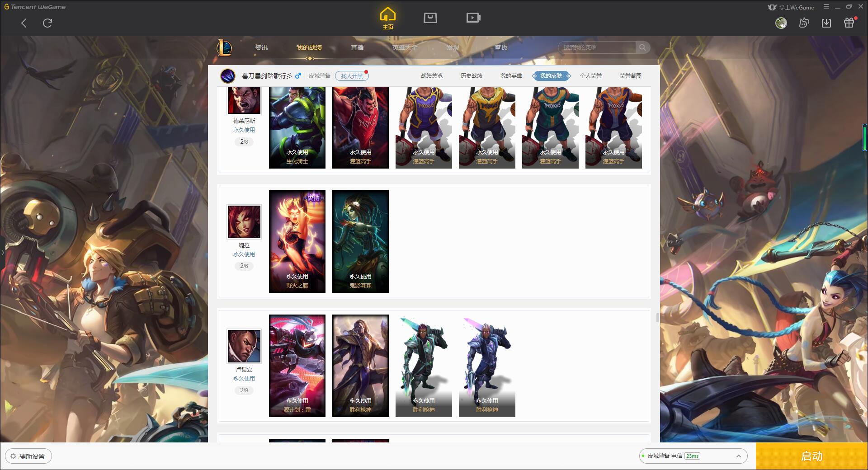Go back with the left arrow icon

coord(24,23)
